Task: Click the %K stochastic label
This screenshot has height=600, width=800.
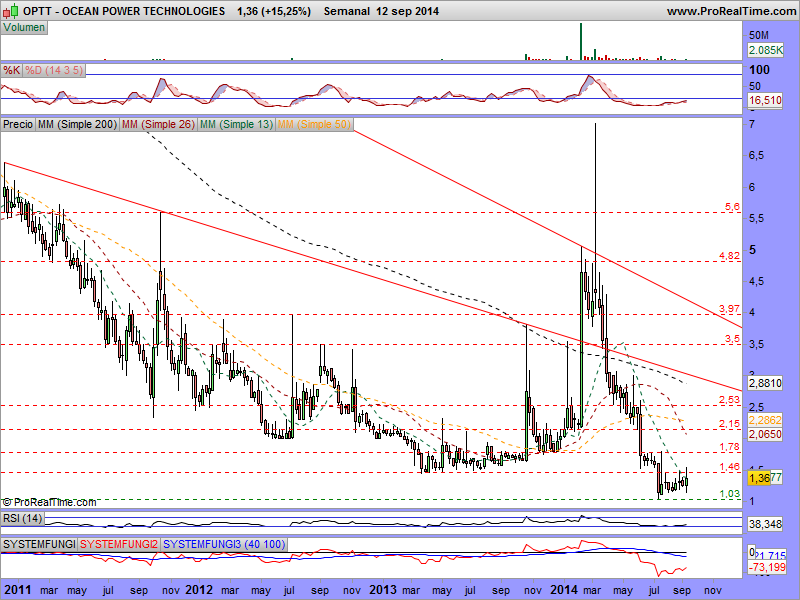Action: pyautogui.click(x=11, y=70)
